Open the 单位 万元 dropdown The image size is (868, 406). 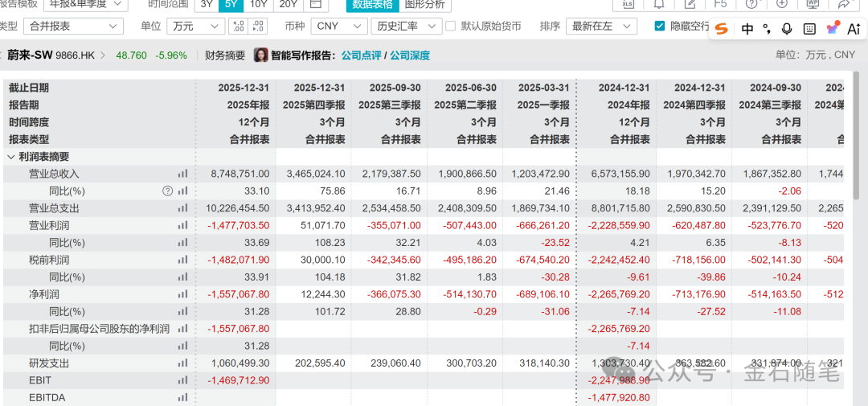[x=196, y=26]
